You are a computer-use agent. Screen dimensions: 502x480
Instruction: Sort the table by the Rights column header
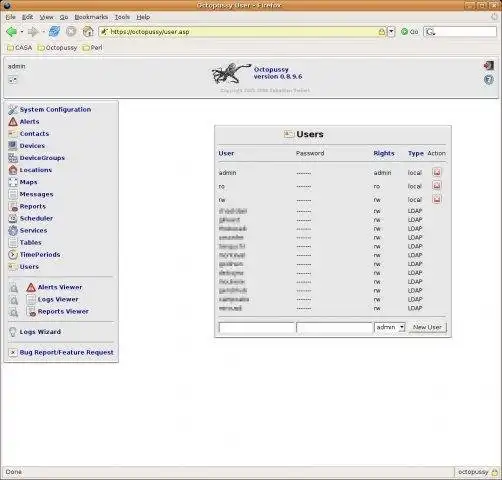point(384,153)
